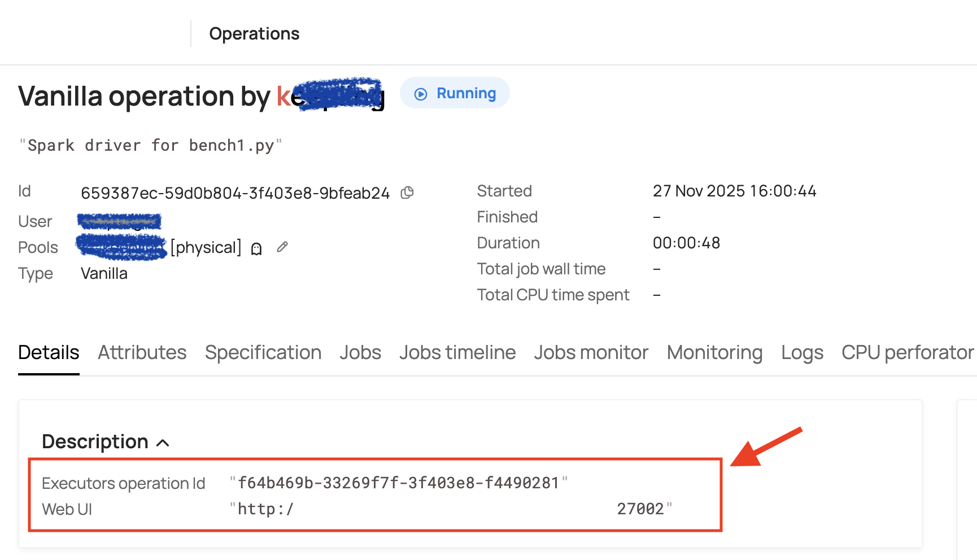Select the Jobs monitor tab
Viewport: 977px width, 560px height.
coord(591,353)
